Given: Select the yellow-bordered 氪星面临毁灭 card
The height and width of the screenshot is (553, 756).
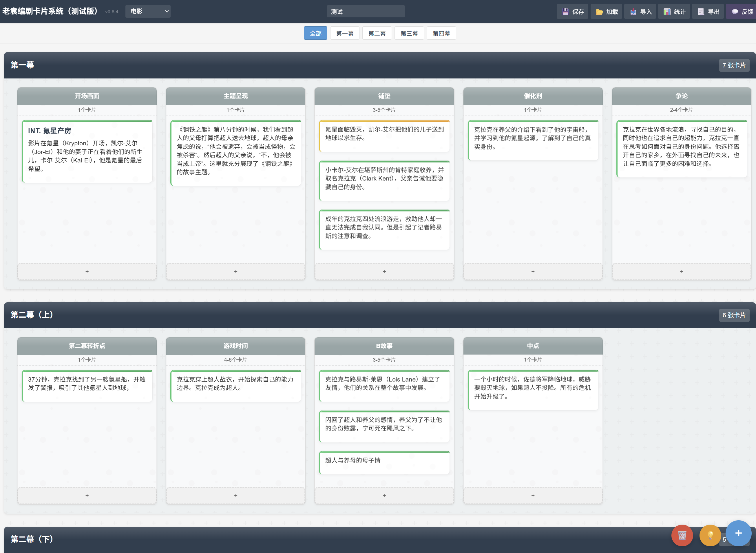Looking at the screenshot, I should tap(384, 136).
